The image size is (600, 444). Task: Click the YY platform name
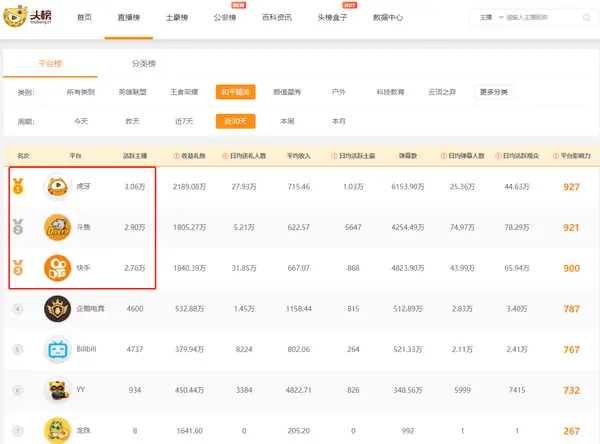[x=80, y=390]
